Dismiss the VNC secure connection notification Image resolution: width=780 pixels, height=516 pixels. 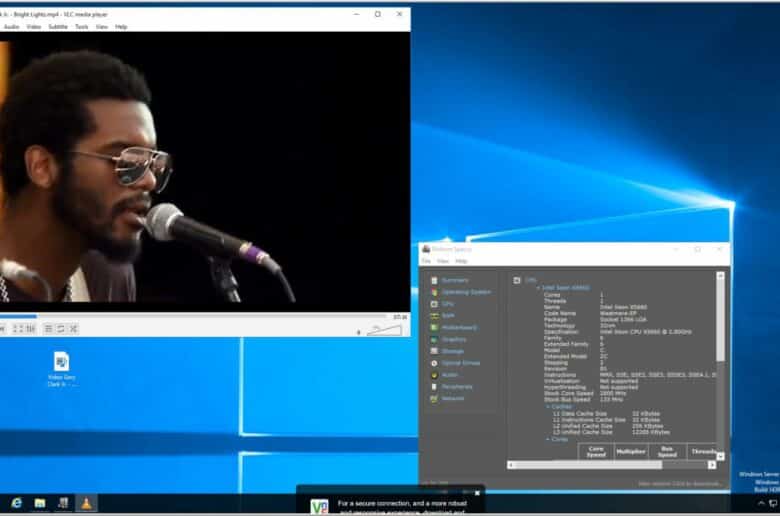point(477,493)
